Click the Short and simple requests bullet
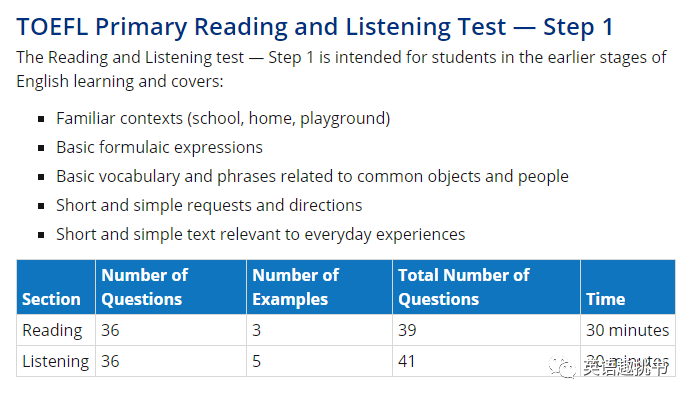The width and height of the screenshot is (690, 399). tap(209, 206)
